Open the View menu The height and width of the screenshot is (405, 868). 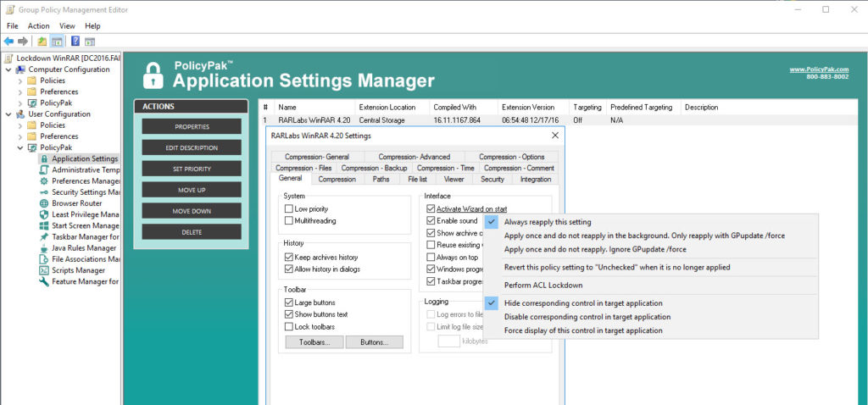click(x=67, y=26)
